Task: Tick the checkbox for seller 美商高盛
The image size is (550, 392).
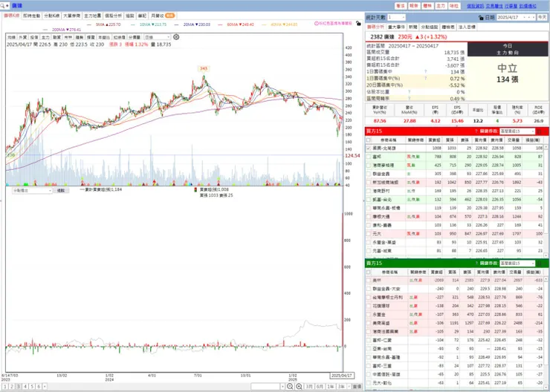Action: 369,323
